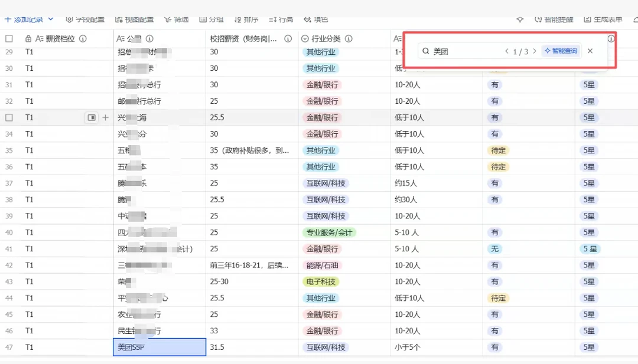
Task: Open the 筛选 filter option
Action: point(177,19)
